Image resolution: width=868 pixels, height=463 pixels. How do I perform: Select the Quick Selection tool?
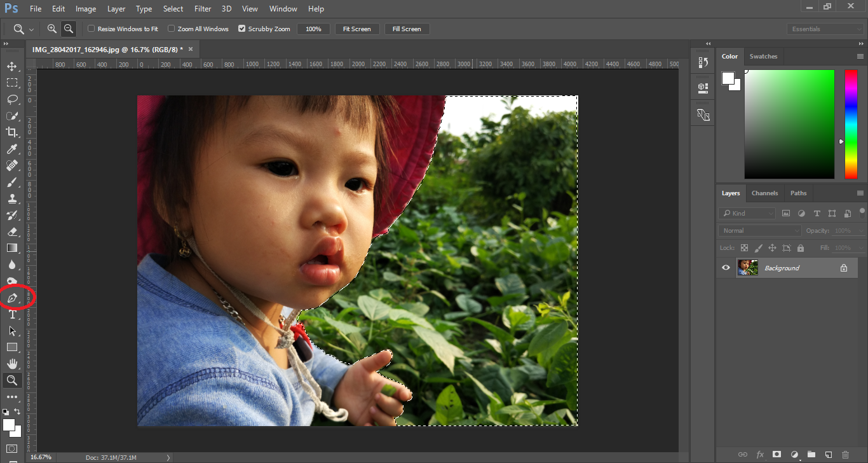coord(12,116)
